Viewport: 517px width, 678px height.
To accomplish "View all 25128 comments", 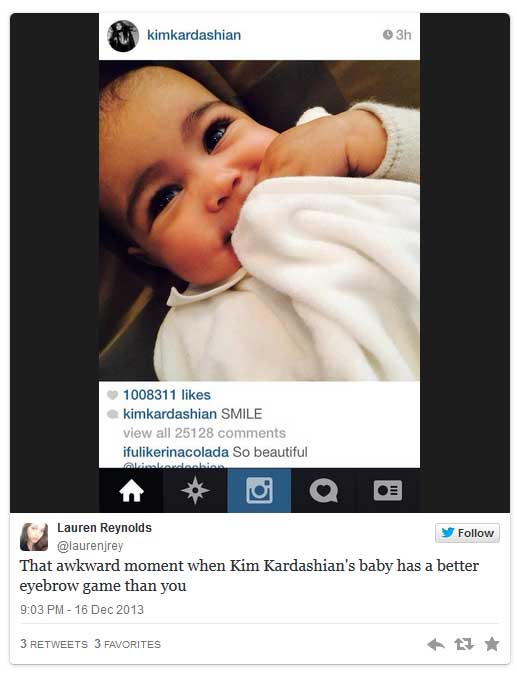I will click(204, 433).
